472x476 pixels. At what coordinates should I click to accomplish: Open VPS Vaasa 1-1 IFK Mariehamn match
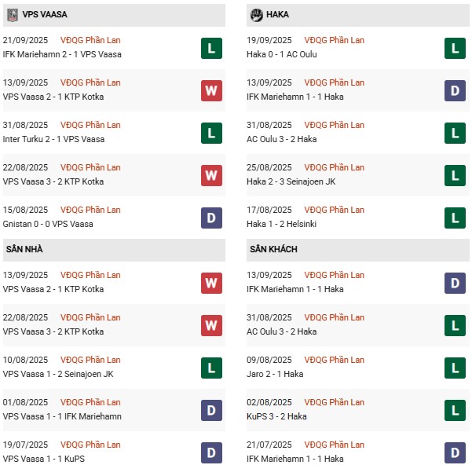62,416
